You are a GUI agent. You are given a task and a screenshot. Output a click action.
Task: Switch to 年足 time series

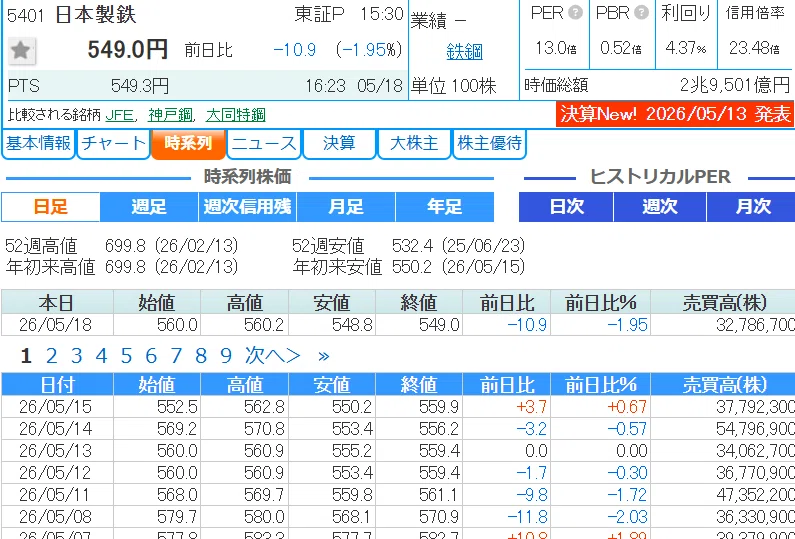coord(445,207)
